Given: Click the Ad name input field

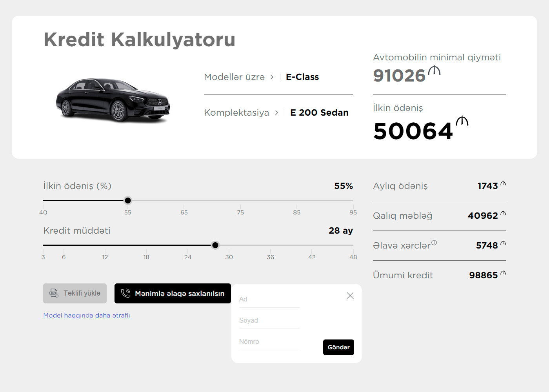Looking at the screenshot, I should tap(269, 299).
